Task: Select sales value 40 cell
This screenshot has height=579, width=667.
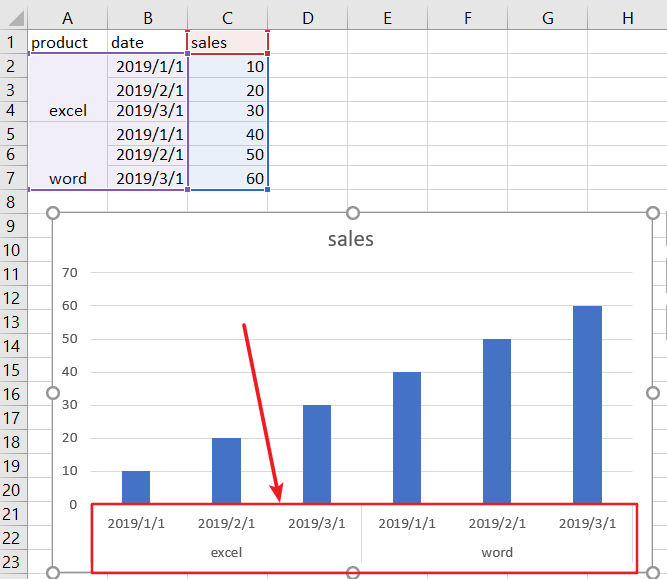Action: 227,134
